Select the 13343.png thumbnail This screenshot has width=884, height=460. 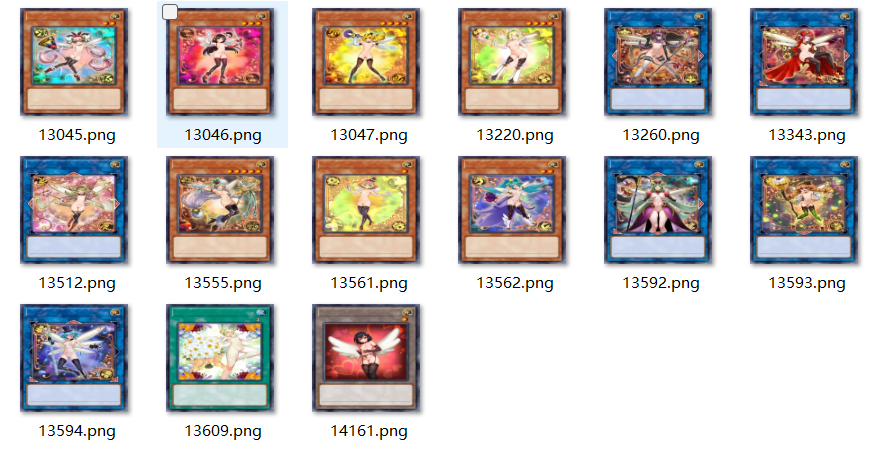[x=804, y=62]
